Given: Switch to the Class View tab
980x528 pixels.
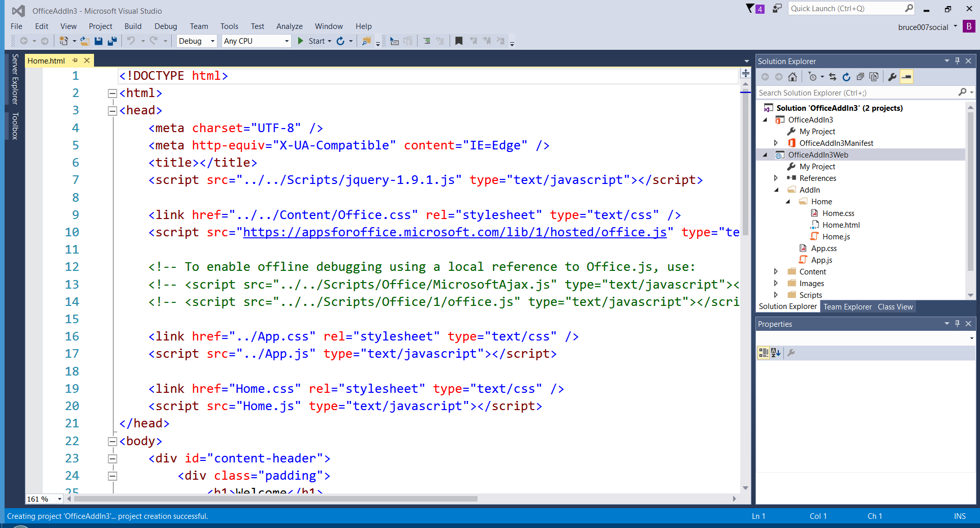Looking at the screenshot, I should pos(895,307).
